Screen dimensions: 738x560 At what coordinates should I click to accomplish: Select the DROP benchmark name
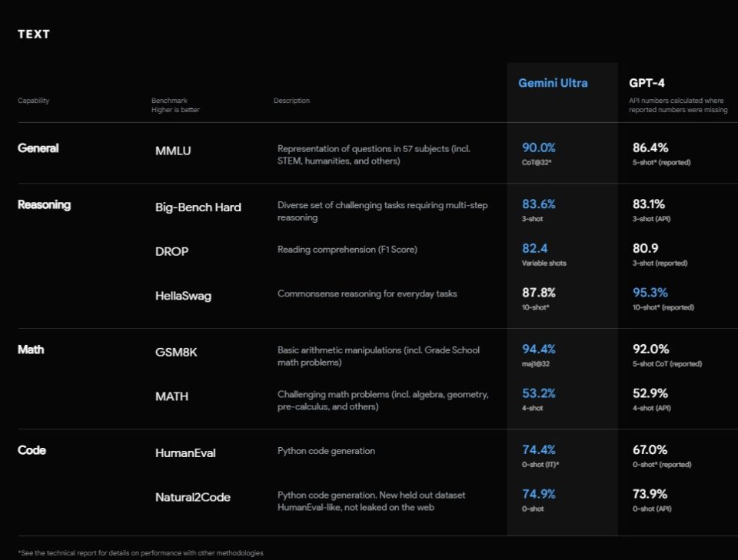[171, 251]
